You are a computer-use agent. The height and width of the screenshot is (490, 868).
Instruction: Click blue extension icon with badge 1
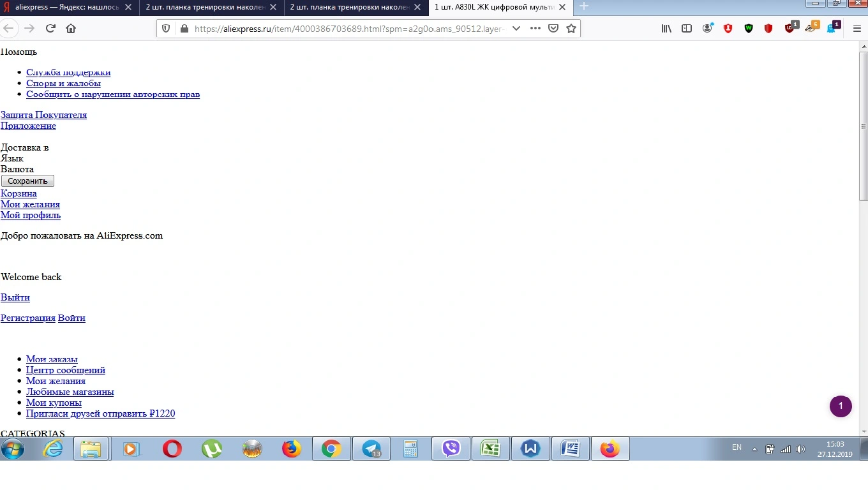click(x=833, y=27)
